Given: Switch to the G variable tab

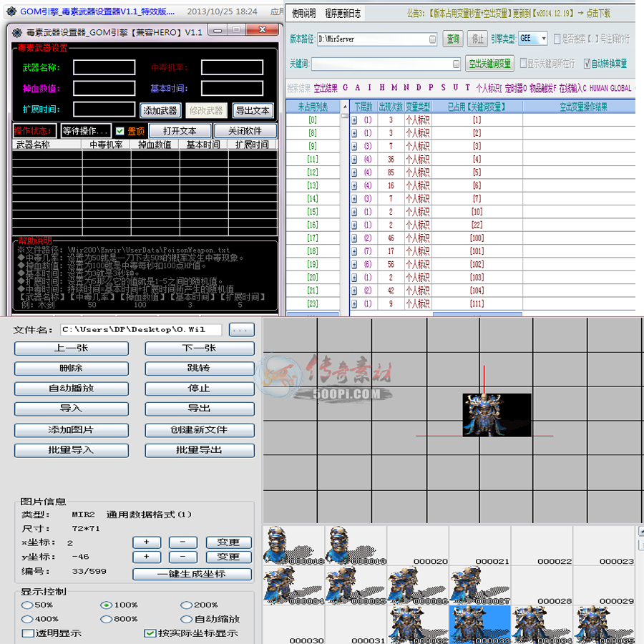Looking at the screenshot, I should (345, 88).
